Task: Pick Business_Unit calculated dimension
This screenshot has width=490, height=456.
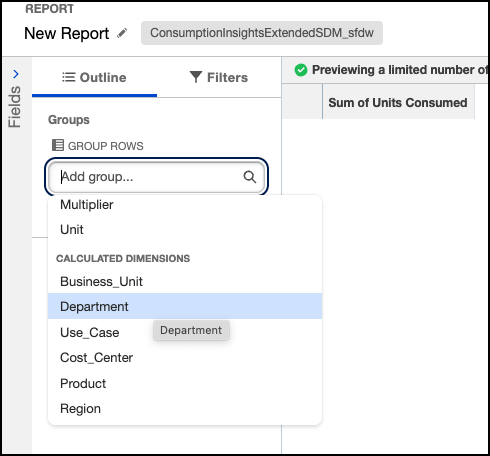Action: (x=185, y=282)
